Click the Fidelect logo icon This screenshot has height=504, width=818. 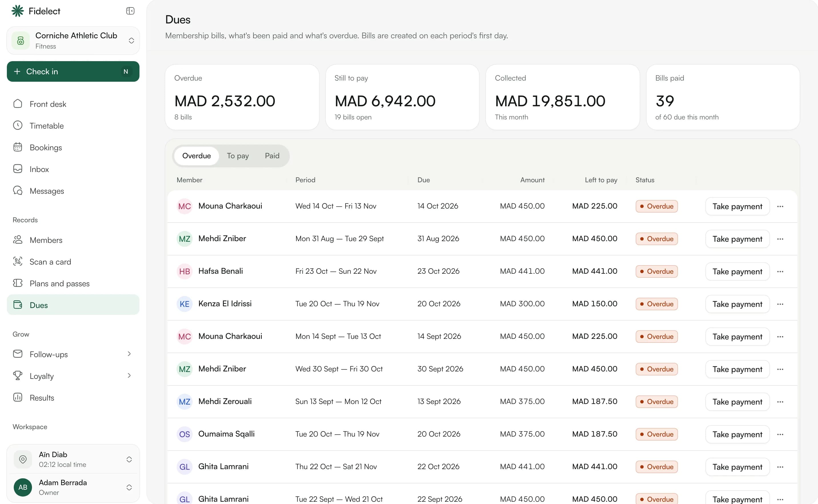pyautogui.click(x=18, y=11)
